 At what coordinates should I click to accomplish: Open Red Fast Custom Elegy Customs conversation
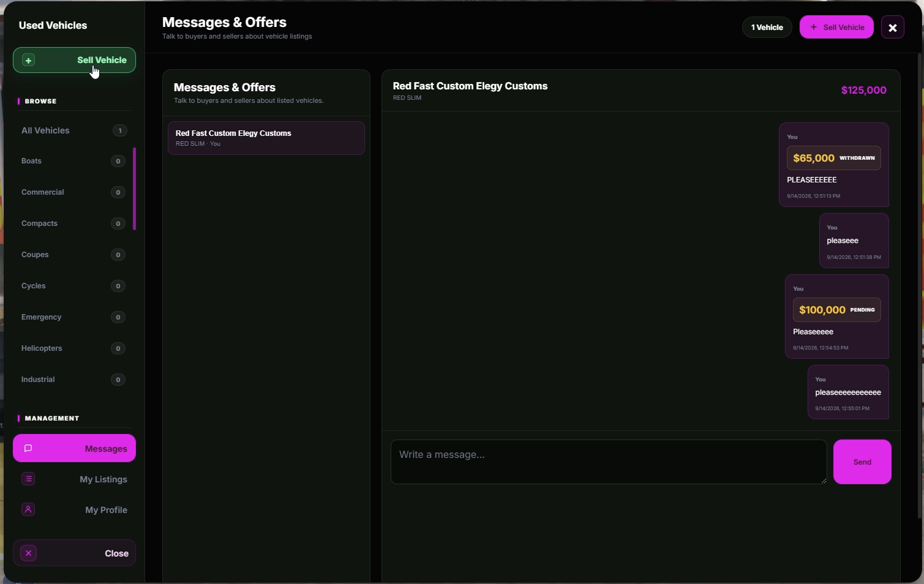[266, 138]
